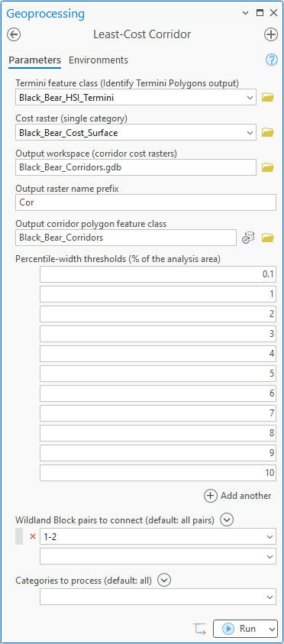The image size is (284, 644).
Task: Edit the threshold field with value 6
Action: (158, 393)
